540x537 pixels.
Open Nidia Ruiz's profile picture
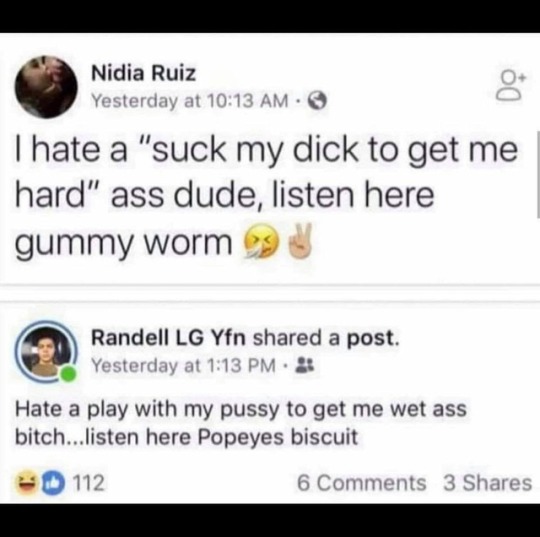pyautogui.click(x=46, y=87)
